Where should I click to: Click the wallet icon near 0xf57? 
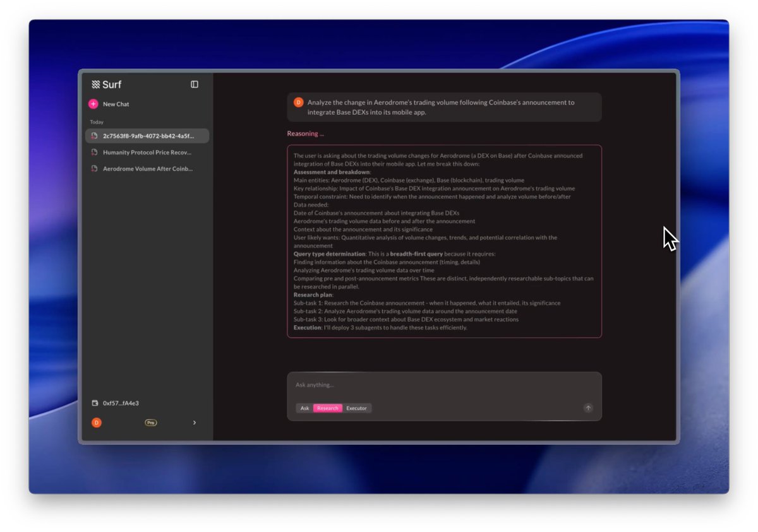[95, 403]
